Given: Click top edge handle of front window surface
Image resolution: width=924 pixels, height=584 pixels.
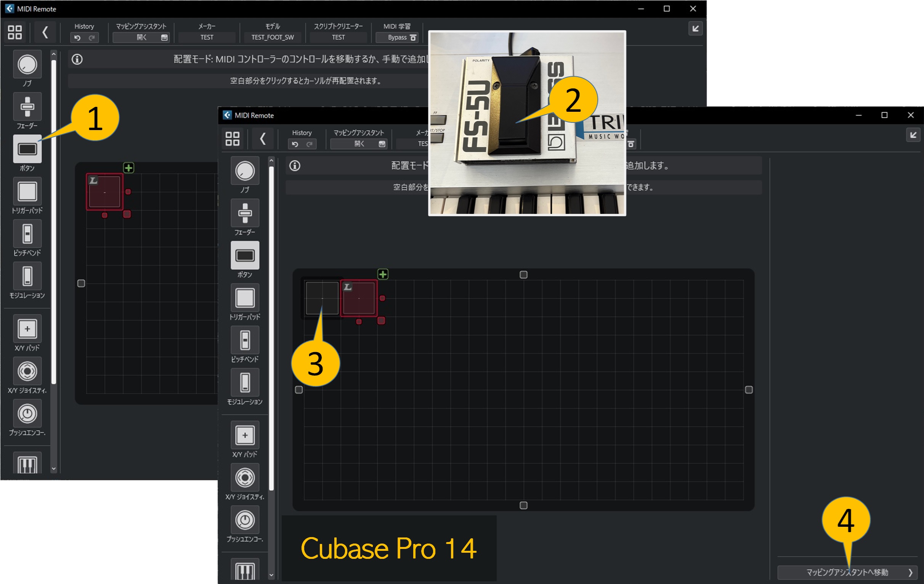Looking at the screenshot, I should pos(523,275).
